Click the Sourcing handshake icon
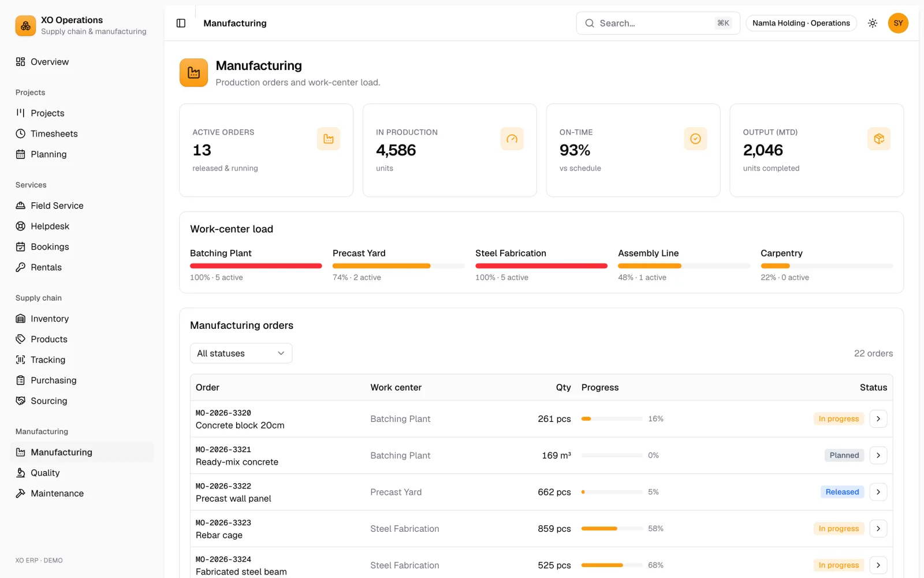 tap(21, 401)
